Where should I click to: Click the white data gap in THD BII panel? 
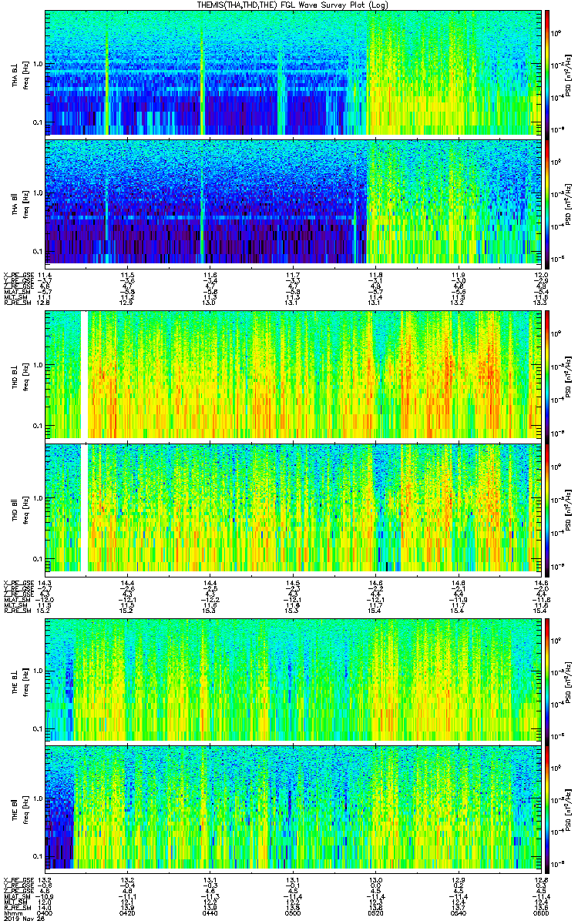point(84,507)
